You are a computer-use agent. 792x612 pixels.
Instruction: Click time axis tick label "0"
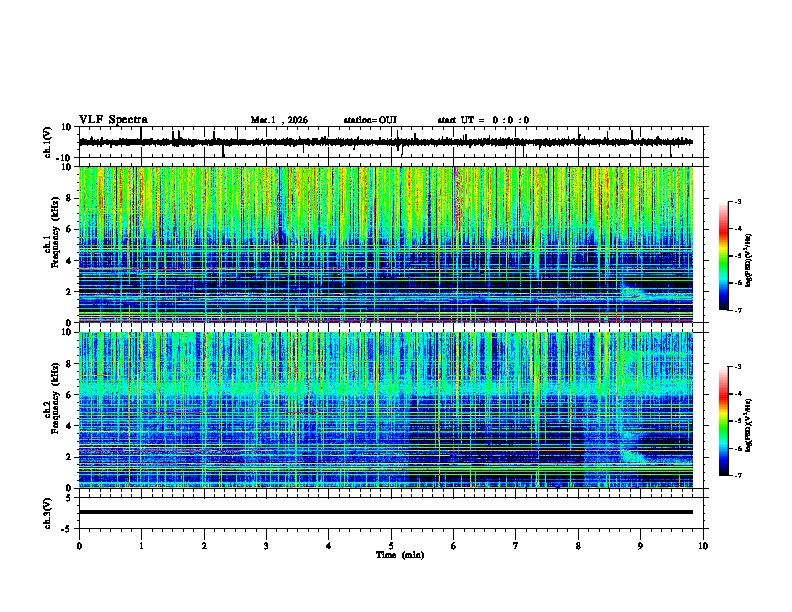pyautogui.click(x=79, y=546)
